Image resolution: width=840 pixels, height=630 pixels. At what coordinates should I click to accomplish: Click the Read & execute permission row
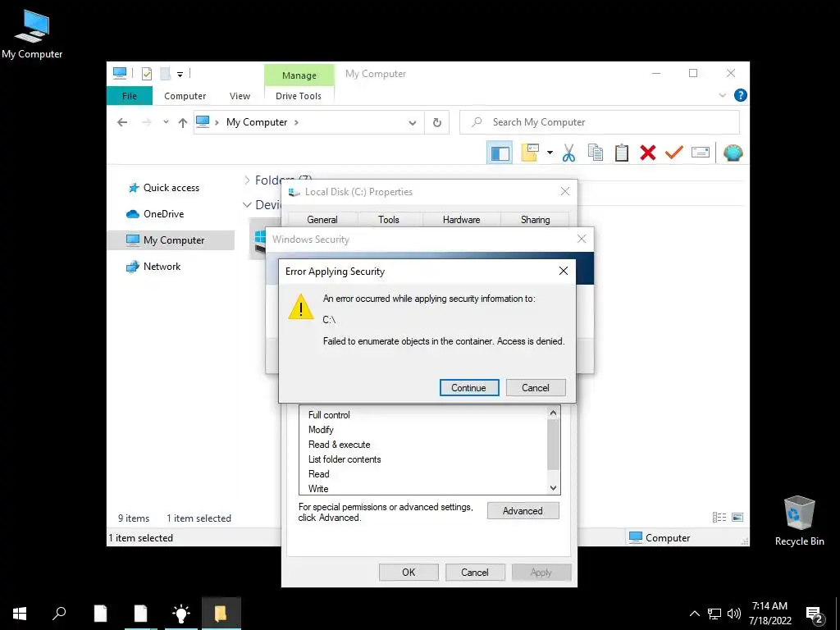point(423,445)
